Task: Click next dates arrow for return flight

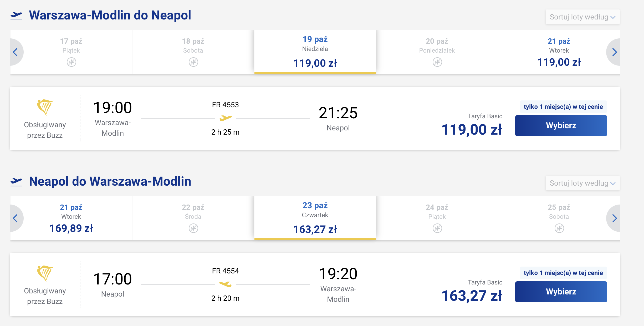Action: (x=614, y=218)
